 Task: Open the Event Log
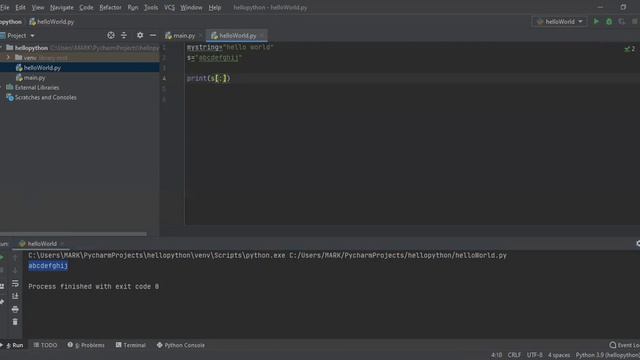click(x=624, y=345)
